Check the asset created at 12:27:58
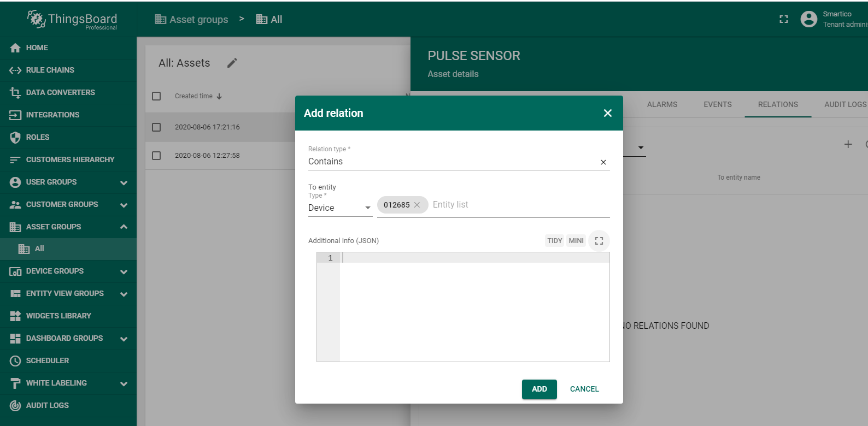 (x=156, y=156)
